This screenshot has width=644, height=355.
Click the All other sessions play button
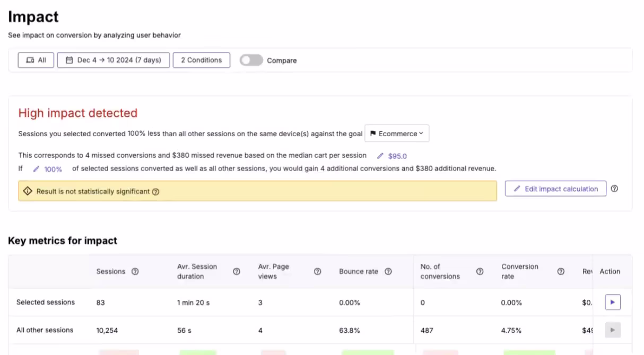[x=613, y=330]
